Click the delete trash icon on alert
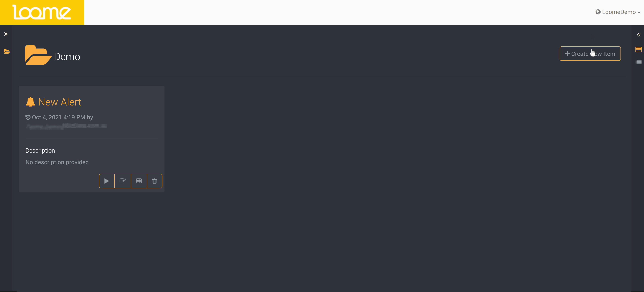Image resolution: width=644 pixels, height=292 pixels. point(155,181)
